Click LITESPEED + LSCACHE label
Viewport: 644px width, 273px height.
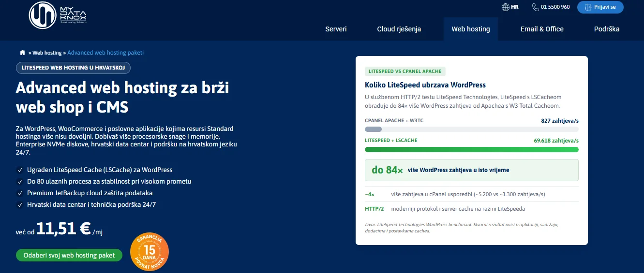(391, 141)
